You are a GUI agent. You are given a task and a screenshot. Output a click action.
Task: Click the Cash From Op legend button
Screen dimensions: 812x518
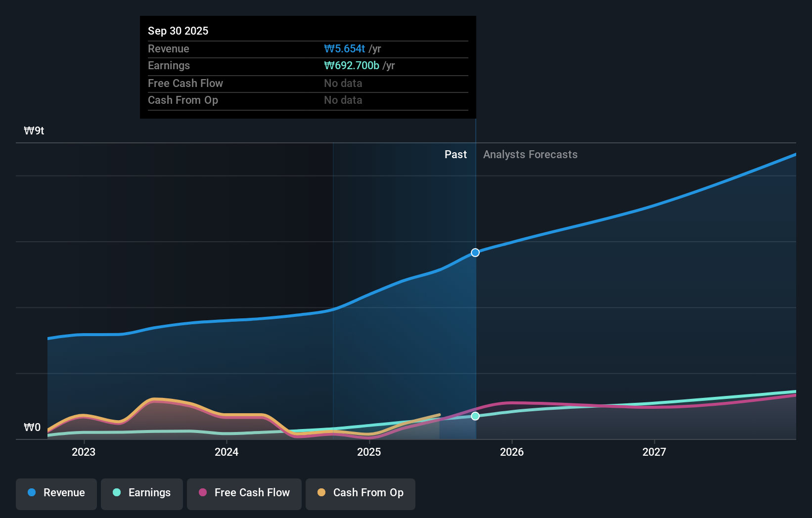pos(360,493)
